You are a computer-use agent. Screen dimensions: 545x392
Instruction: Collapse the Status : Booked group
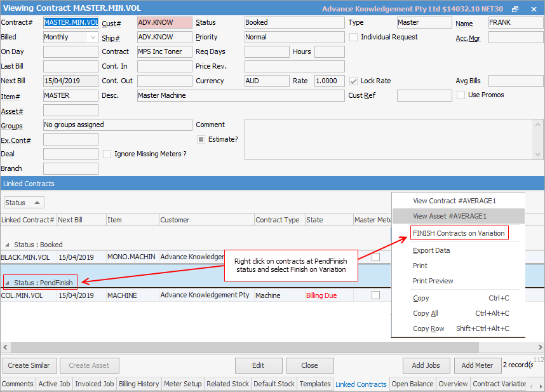[7, 245]
